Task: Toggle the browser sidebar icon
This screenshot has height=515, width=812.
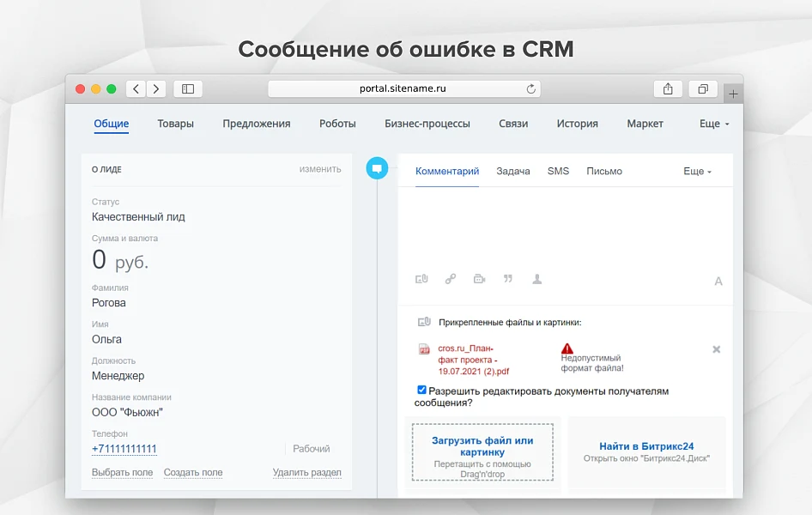Action: (188, 89)
